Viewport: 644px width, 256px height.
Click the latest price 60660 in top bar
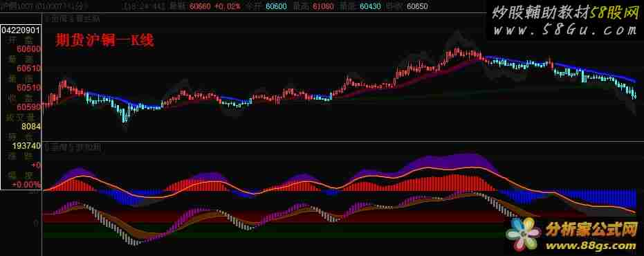(x=201, y=7)
